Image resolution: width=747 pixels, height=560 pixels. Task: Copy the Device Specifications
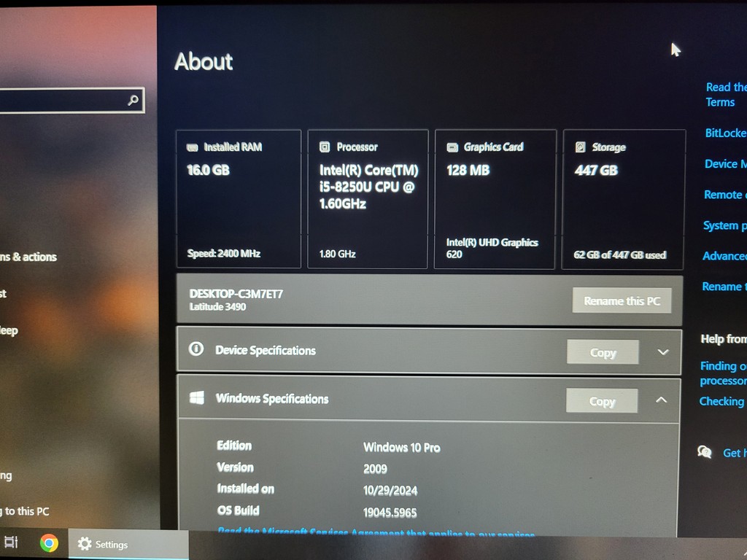click(603, 352)
